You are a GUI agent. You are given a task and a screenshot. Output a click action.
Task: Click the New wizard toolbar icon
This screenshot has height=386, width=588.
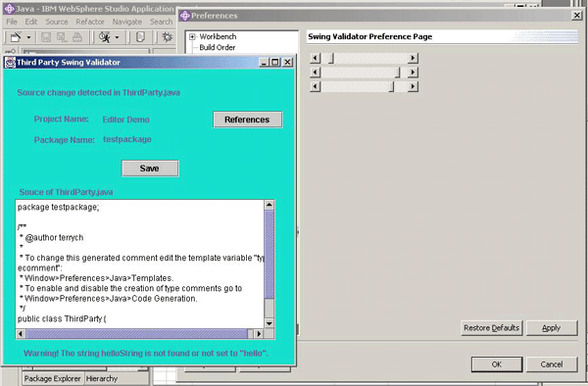(x=16, y=37)
